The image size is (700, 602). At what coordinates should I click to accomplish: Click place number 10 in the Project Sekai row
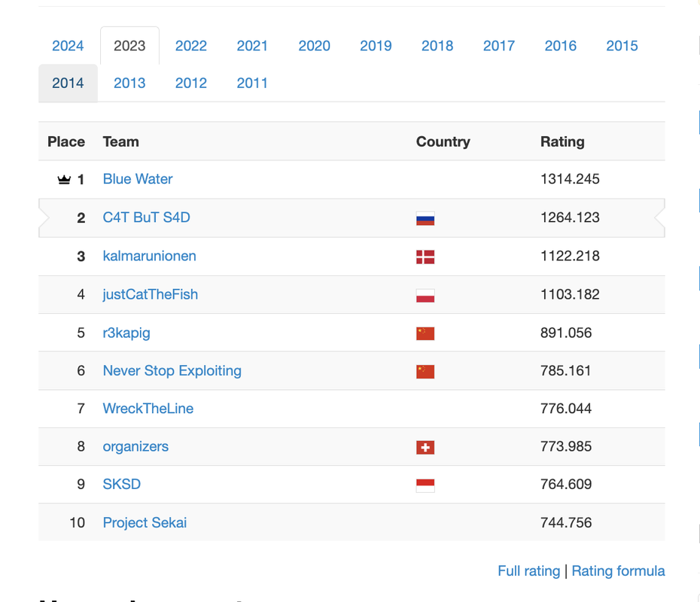[x=78, y=522]
